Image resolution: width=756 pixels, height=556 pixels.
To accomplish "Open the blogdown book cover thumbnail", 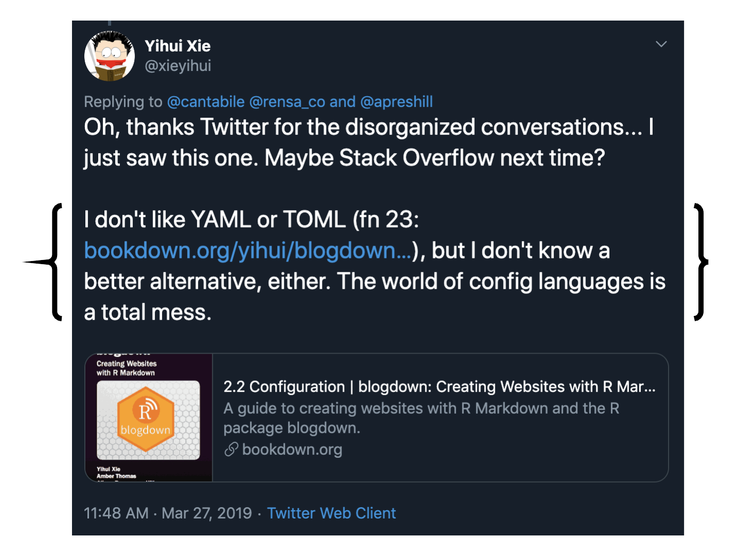I will tap(149, 418).
